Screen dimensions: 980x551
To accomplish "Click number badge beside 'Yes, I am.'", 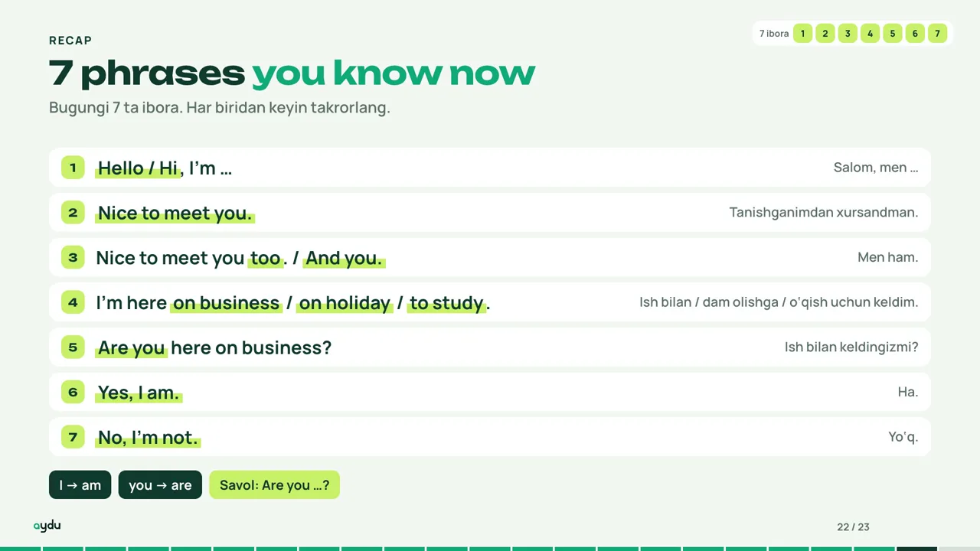I will [x=73, y=392].
